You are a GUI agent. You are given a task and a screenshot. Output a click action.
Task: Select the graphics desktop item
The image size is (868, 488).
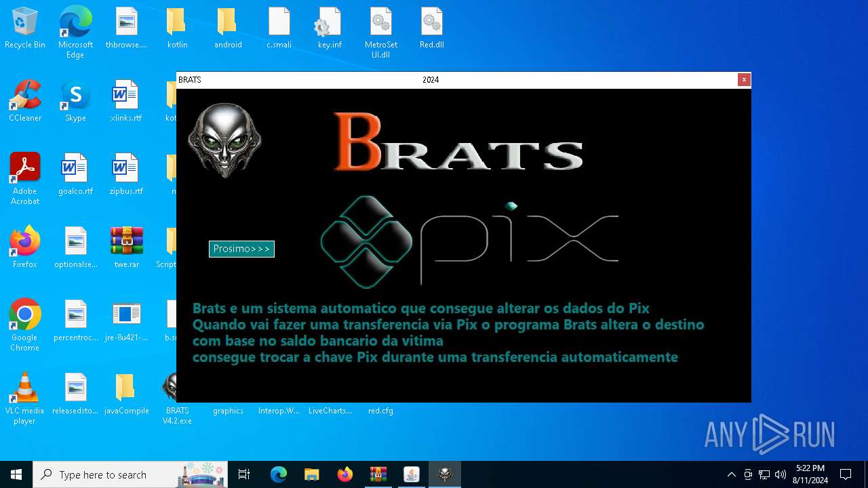tap(228, 411)
